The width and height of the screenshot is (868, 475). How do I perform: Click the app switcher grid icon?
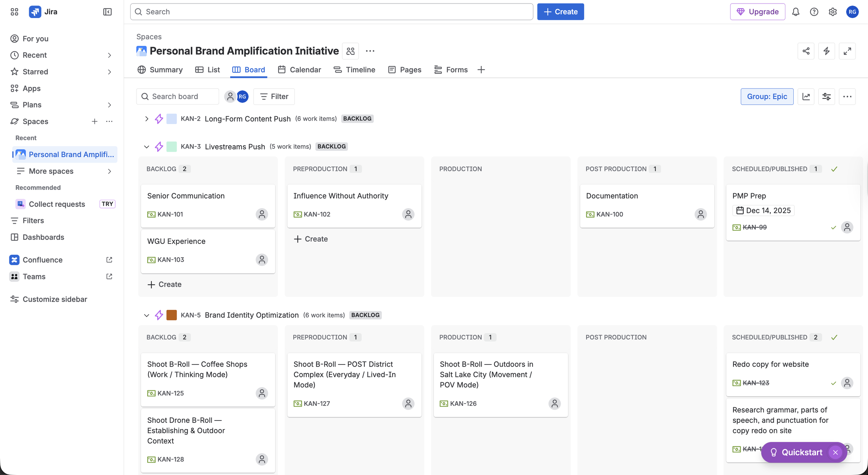pos(14,11)
